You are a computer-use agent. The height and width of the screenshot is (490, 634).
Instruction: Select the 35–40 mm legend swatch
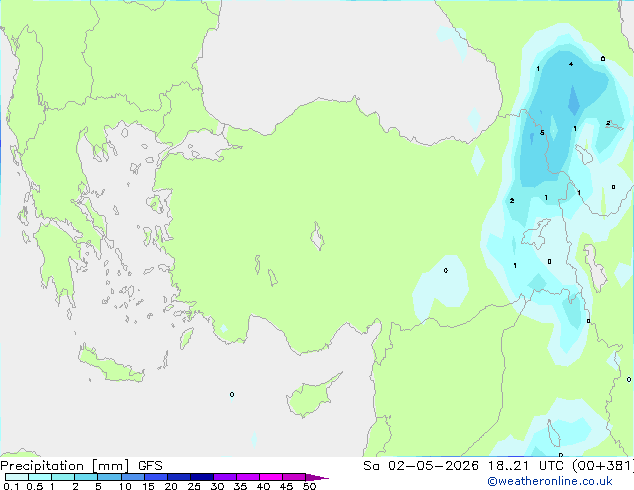[x=248, y=477]
